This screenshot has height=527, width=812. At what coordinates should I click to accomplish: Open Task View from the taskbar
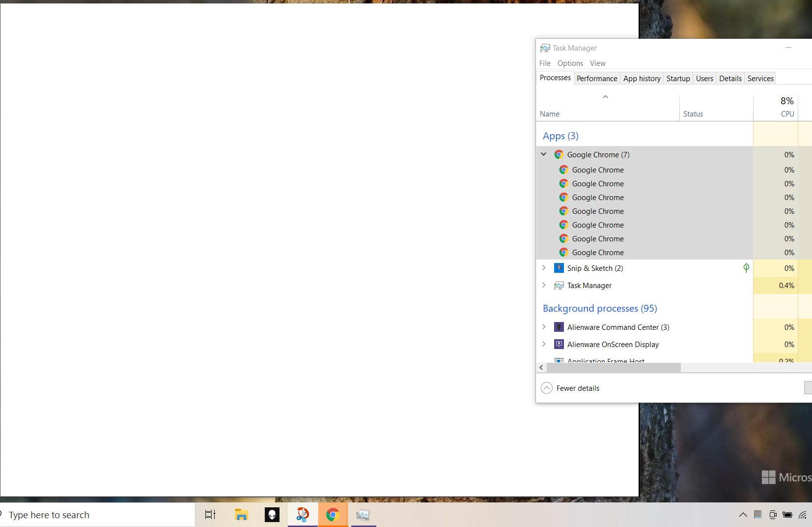point(210,515)
